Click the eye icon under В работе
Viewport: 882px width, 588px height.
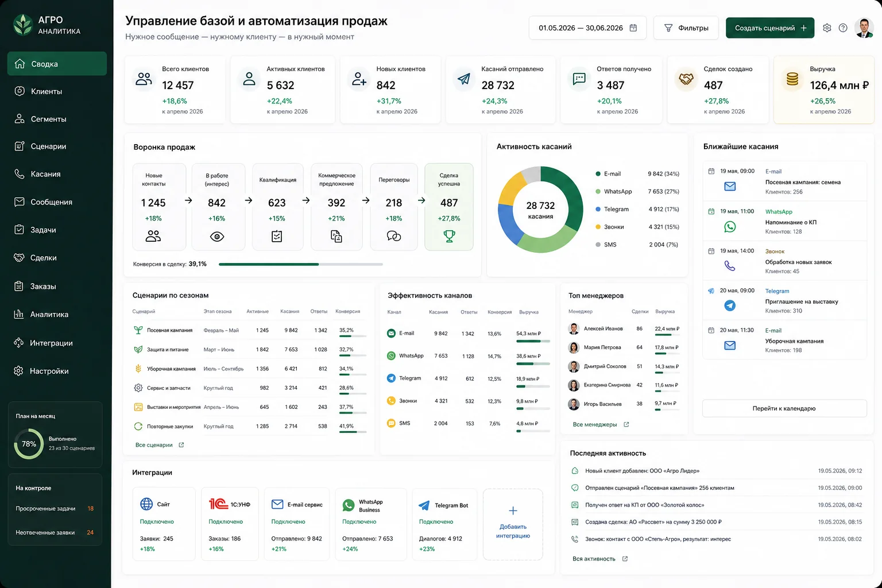[x=217, y=237]
